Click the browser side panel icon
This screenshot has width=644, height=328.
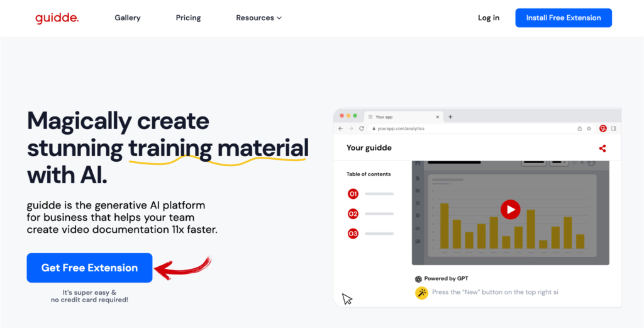click(614, 128)
